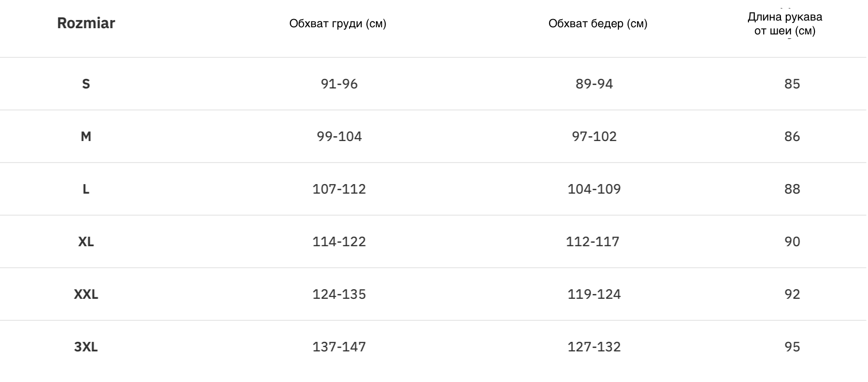The height and width of the screenshot is (382, 868).
Task: Click sleeve length value 88
Action: (x=792, y=189)
